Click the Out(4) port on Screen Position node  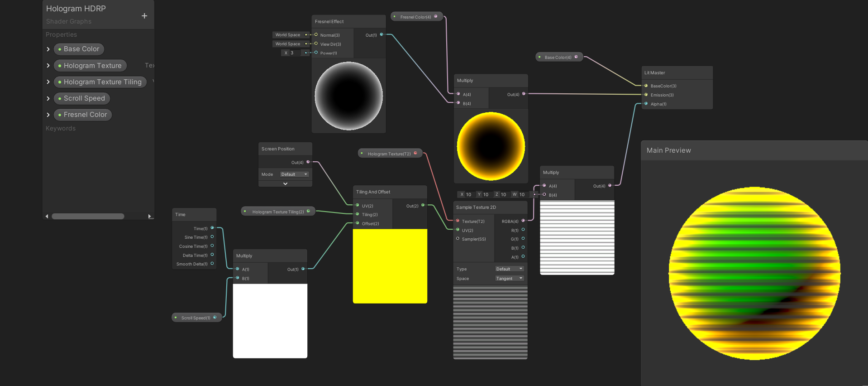(x=308, y=162)
